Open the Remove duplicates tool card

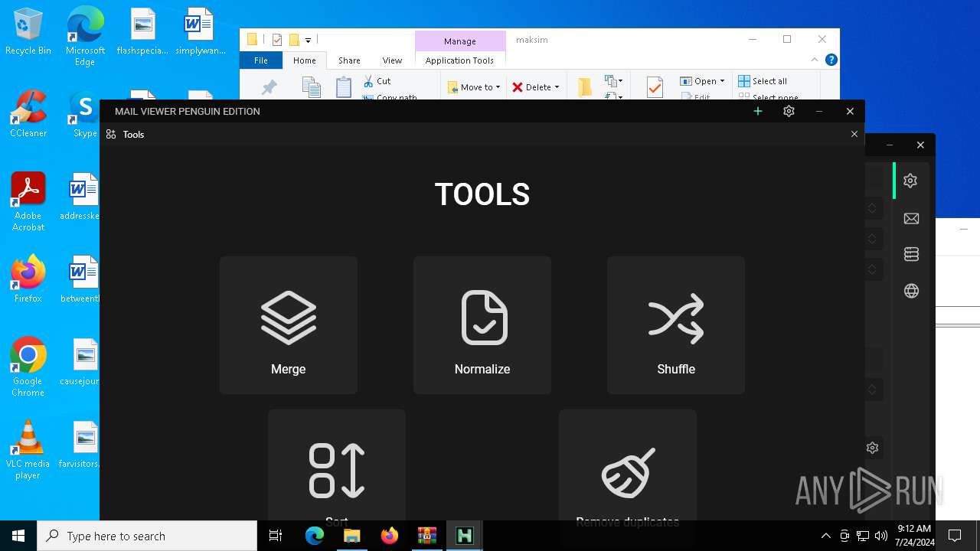(x=628, y=465)
